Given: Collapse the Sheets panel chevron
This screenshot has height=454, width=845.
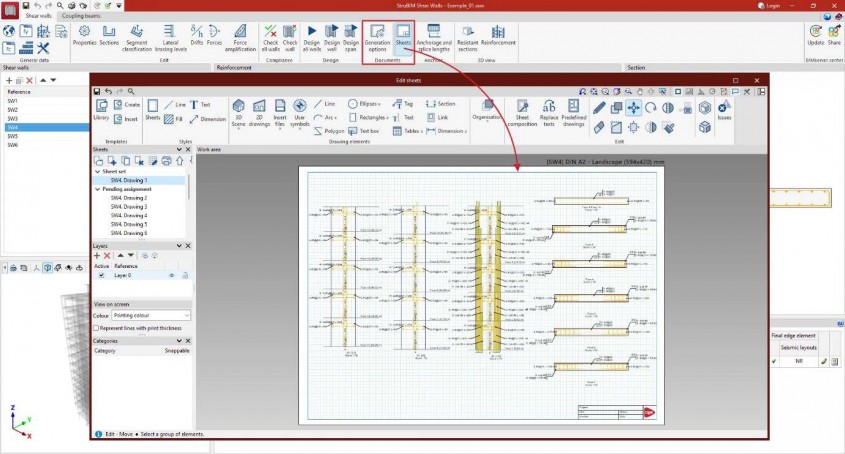Looking at the screenshot, I should tap(179, 149).
